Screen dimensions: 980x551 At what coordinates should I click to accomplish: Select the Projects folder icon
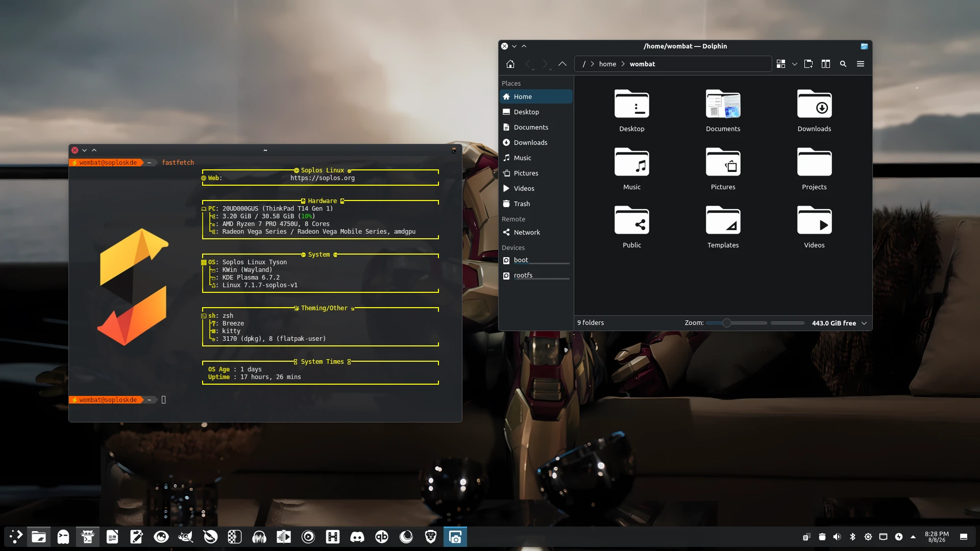click(x=815, y=162)
